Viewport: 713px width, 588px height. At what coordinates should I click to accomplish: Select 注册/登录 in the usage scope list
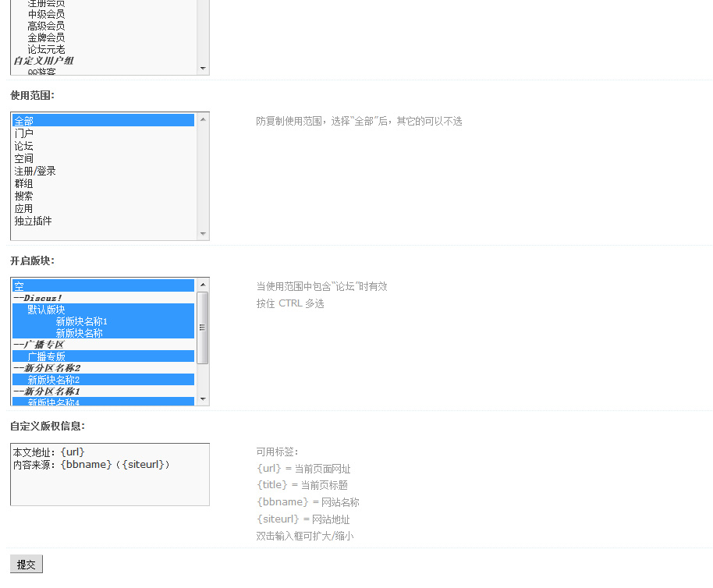103,171
